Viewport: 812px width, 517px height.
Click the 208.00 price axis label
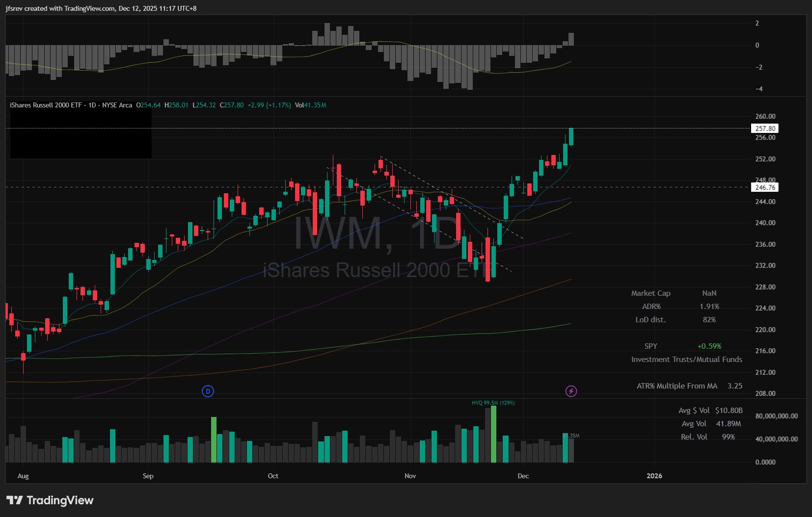[765, 393]
